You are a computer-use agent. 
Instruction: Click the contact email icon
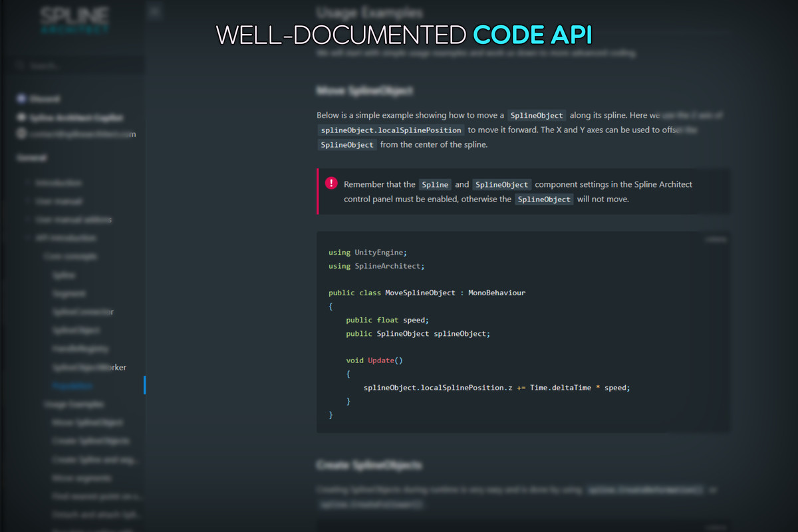[x=21, y=134]
